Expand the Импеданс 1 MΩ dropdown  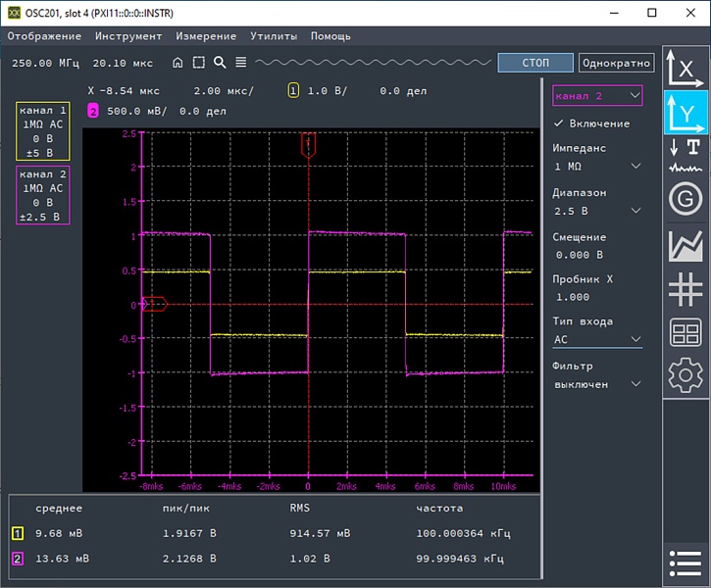[597, 167]
